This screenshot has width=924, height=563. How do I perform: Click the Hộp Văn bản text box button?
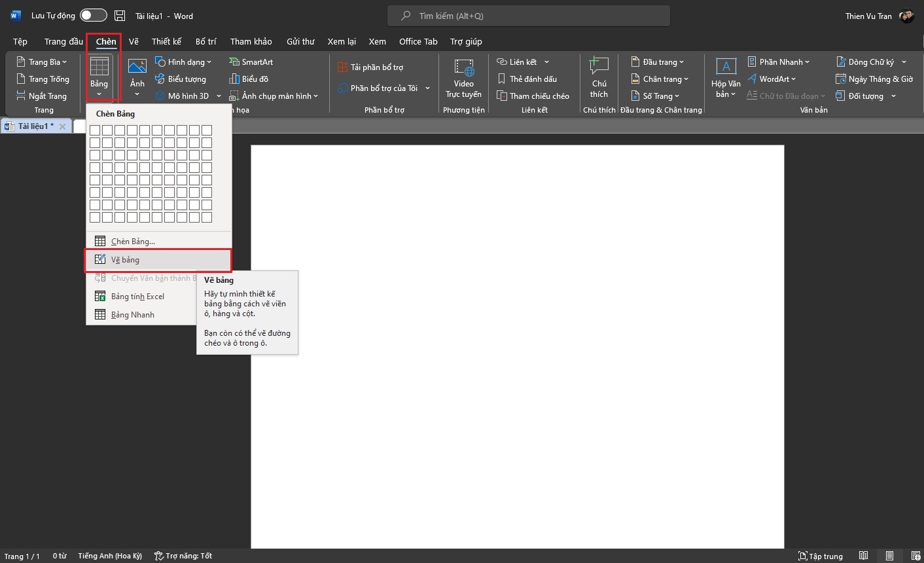[726, 78]
